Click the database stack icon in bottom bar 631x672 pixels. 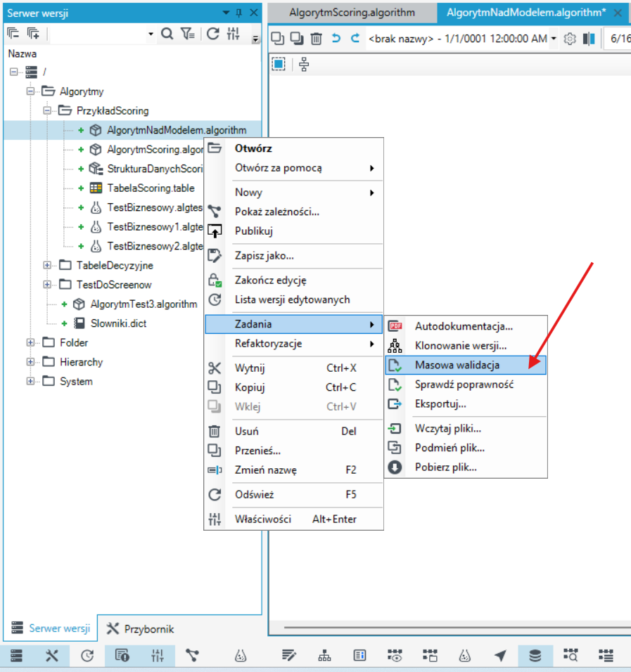[535, 655]
